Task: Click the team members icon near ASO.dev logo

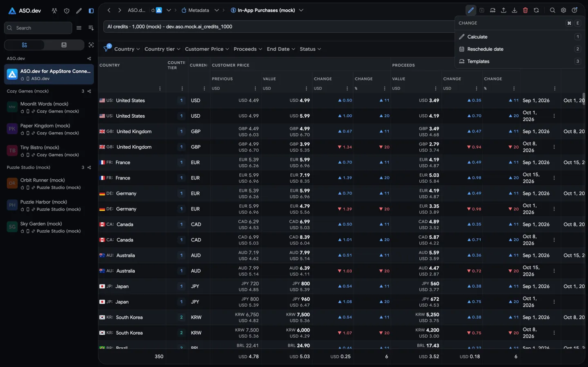Action: click(54, 11)
